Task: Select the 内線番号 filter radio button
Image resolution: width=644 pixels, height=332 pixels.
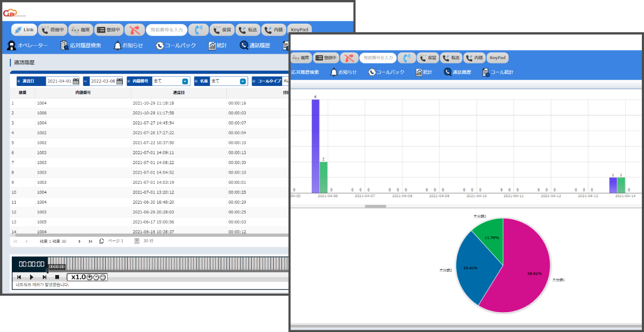Action: click(129, 82)
